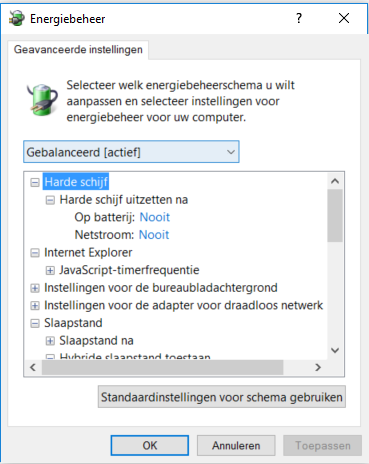Viewport: 369px width, 464px height.
Task: Expand Instellingen voor de adapter voor draadloos netwerk
Action: (x=35, y=305)
